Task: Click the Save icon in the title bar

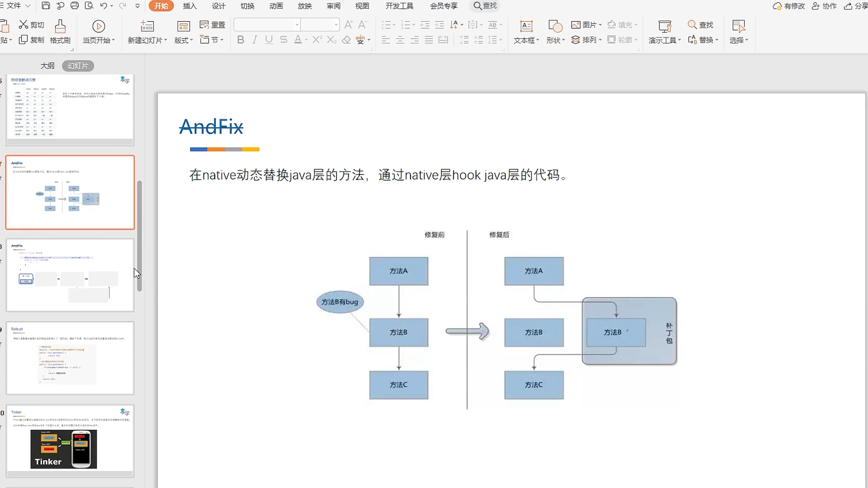Action: (x=46, y=6)
